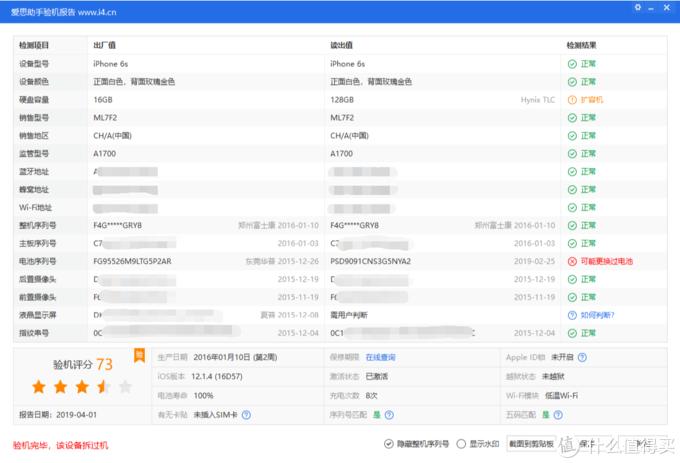The image size is (680, 463).
Task: Click the factory A1700 regulatory model cell
Action: [x=105, y=154]
